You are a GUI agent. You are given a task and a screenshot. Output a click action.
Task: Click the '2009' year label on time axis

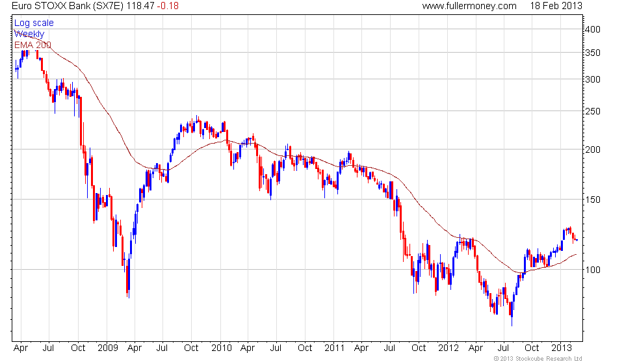[108, 348]
